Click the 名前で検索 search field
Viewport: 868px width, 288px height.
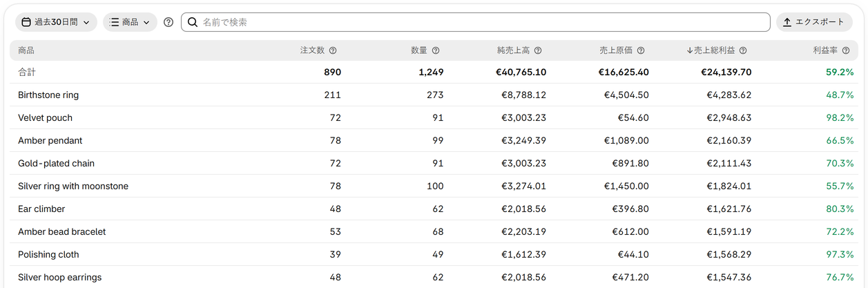click(x=476, y=22)
